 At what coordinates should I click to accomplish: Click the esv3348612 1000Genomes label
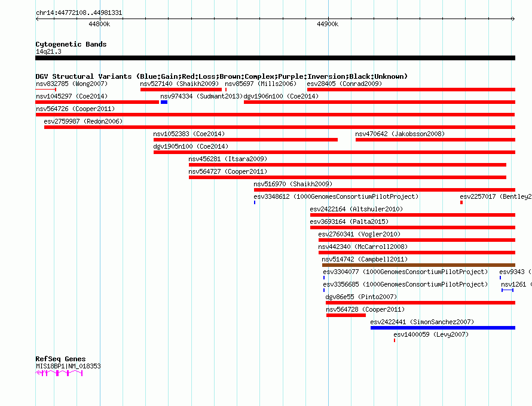(x=336, y=196)
